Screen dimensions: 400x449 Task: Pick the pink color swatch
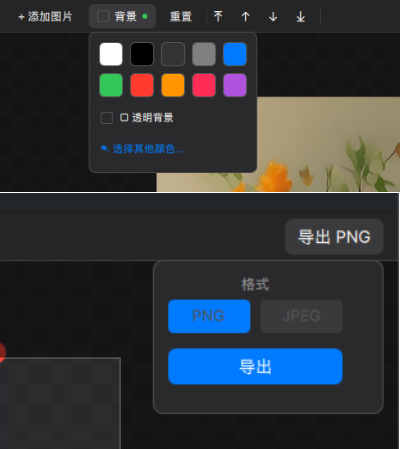click(x=204, y=85)
